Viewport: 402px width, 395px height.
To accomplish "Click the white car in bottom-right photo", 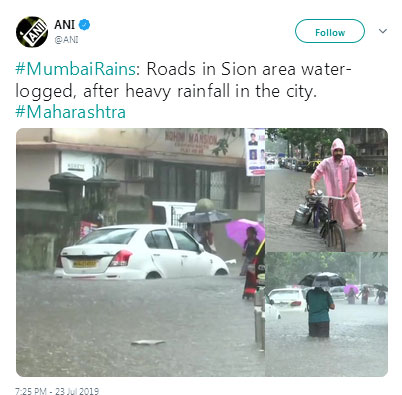I will click(x=287, y=300).
